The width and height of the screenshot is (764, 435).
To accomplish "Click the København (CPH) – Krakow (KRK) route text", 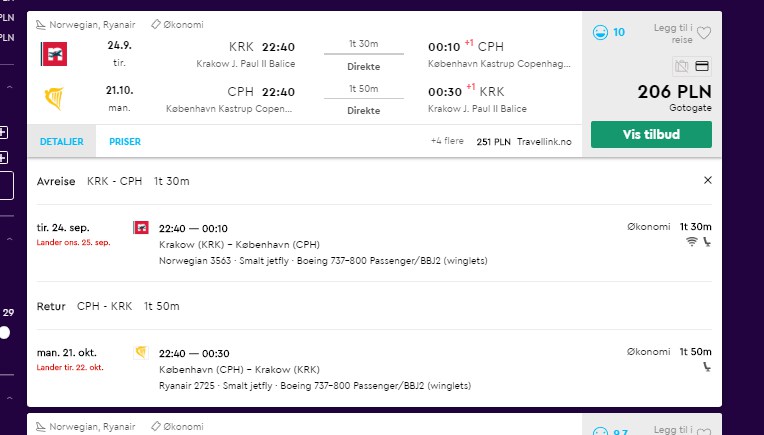I will [x=239, y=370].
